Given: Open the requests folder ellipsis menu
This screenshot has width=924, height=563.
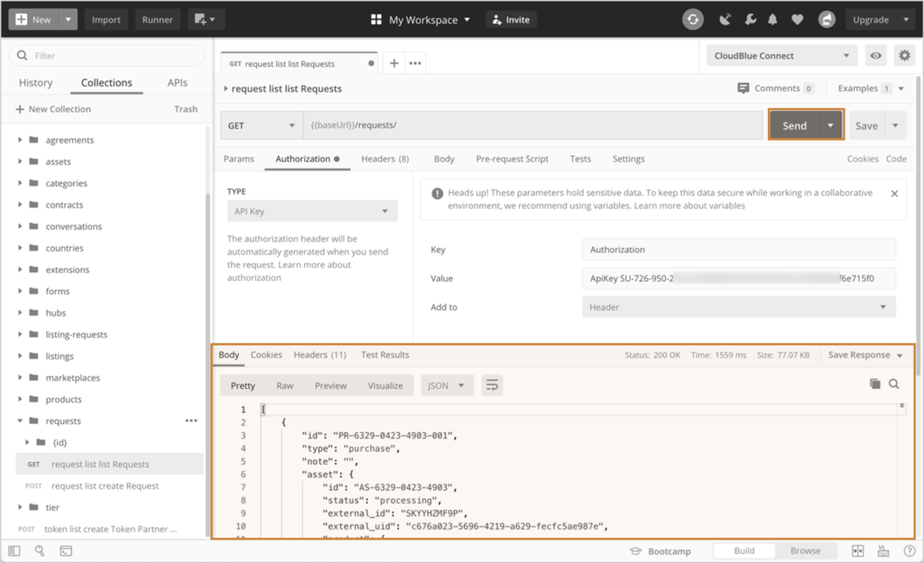Looking at the screenshot, I should [x=191, y=420].
